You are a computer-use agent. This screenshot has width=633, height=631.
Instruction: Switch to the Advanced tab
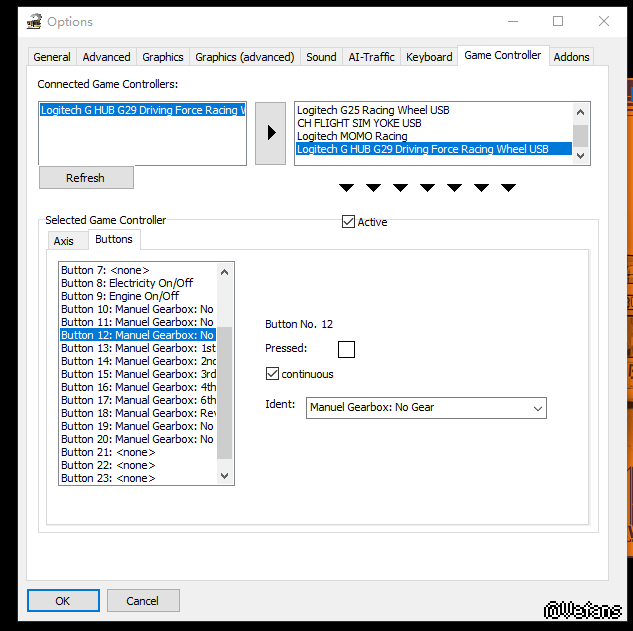tap(106, 57)
